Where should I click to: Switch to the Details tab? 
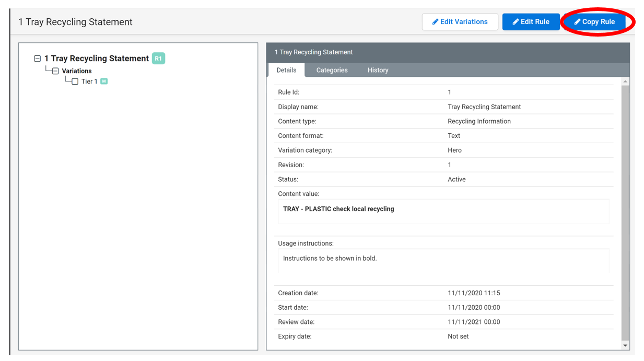[286, 70]
